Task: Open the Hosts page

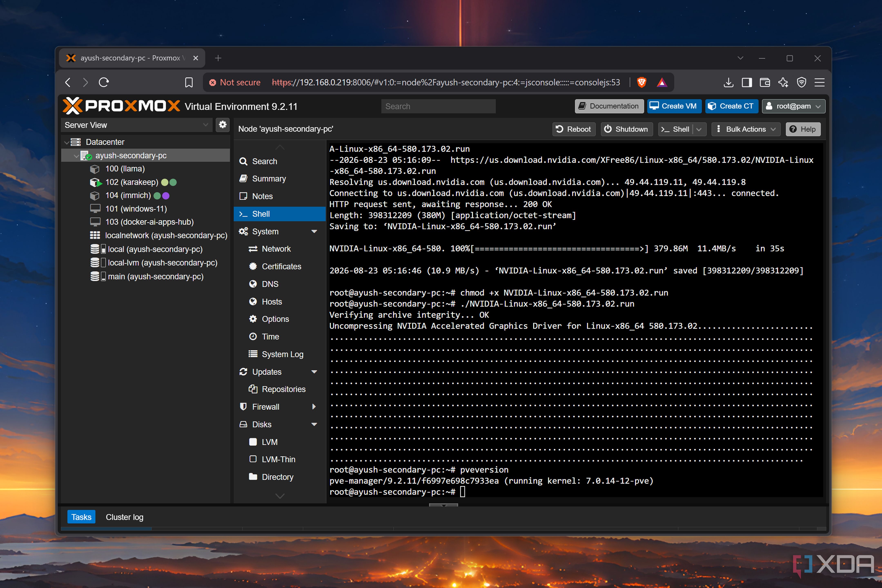Action: (280, 302)
